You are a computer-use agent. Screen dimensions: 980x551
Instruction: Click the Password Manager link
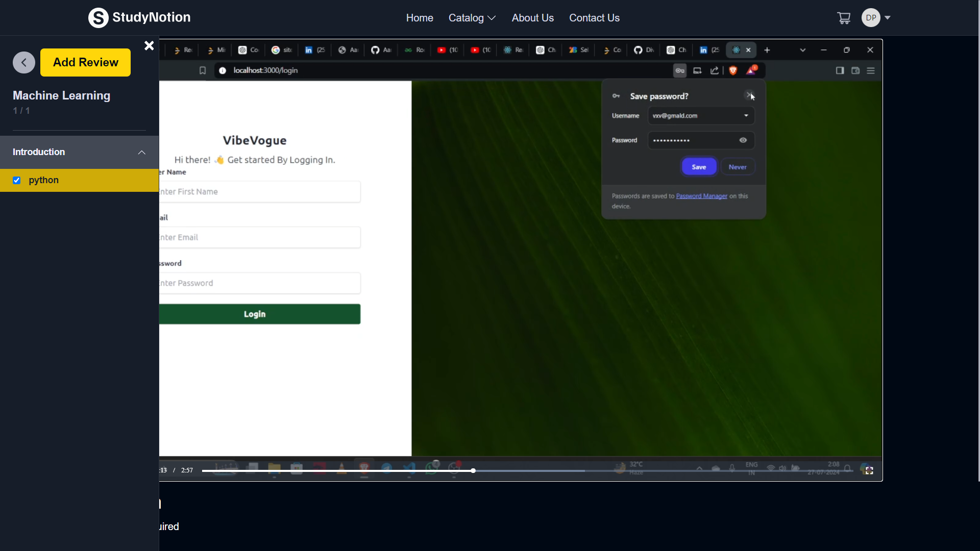701,195
